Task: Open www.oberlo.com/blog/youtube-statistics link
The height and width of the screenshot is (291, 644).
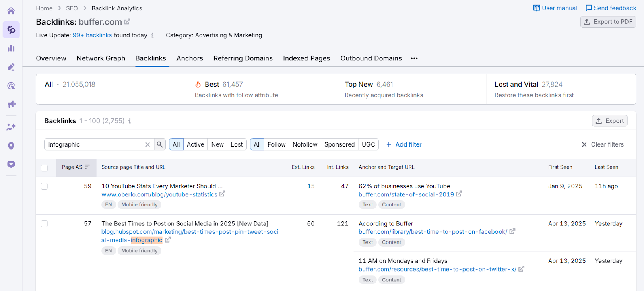Action: point(159,194)
